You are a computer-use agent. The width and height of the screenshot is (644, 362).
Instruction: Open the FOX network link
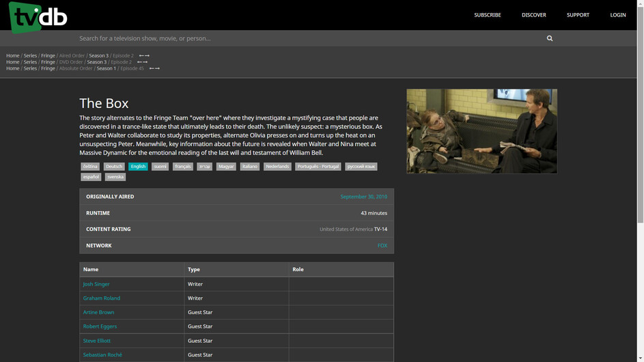[x=382, y=246]
